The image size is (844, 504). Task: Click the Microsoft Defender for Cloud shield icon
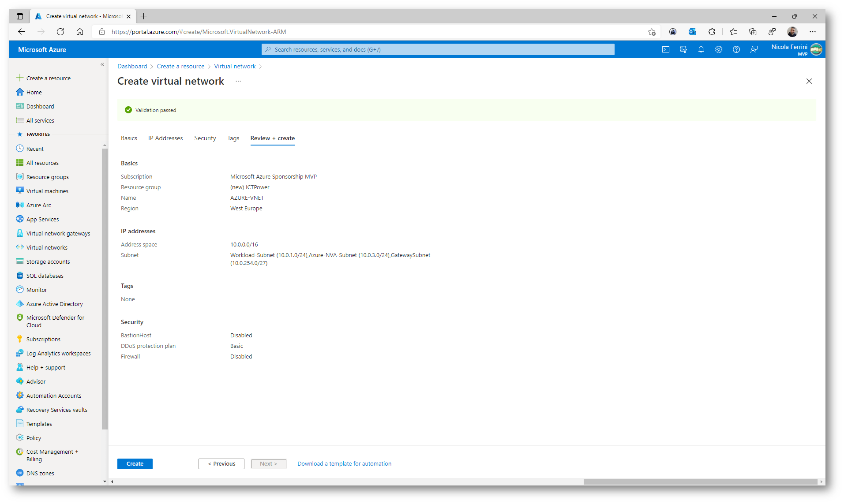tap(19, 317)
